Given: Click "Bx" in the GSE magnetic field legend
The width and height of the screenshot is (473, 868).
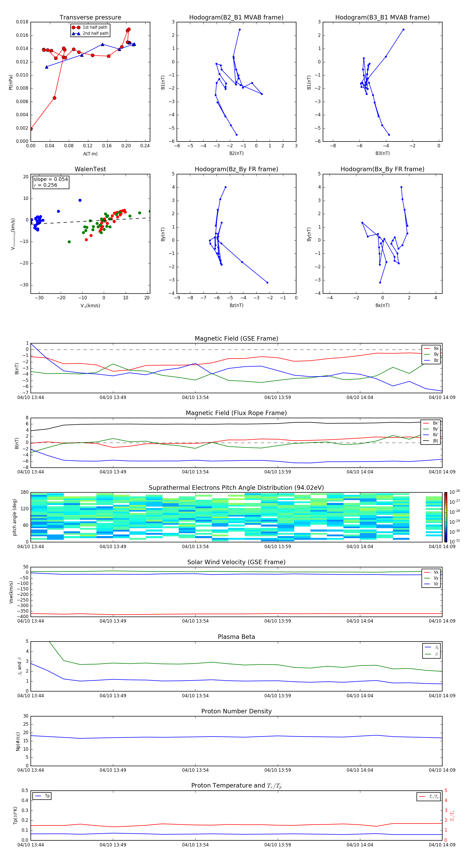Looking at the screenshot, I should pos(436,349).
